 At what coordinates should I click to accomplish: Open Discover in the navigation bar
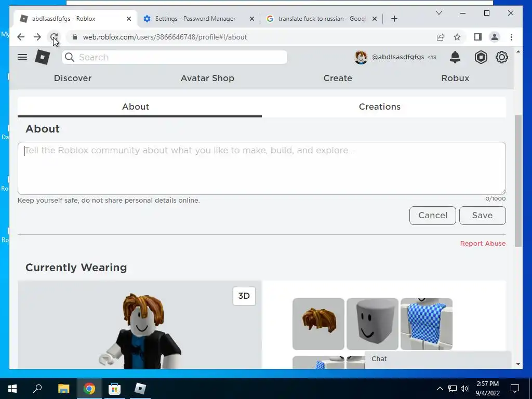(73, 78)
